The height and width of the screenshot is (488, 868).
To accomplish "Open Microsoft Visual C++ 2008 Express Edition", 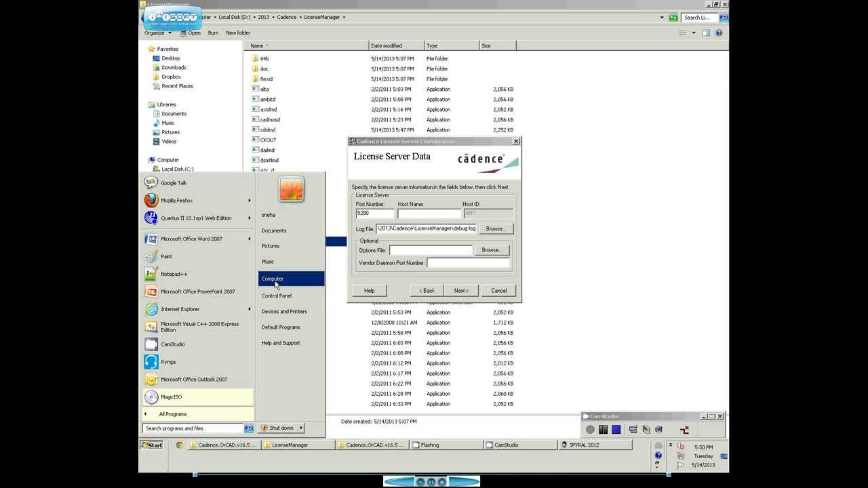I will click(x=198, y=327).
